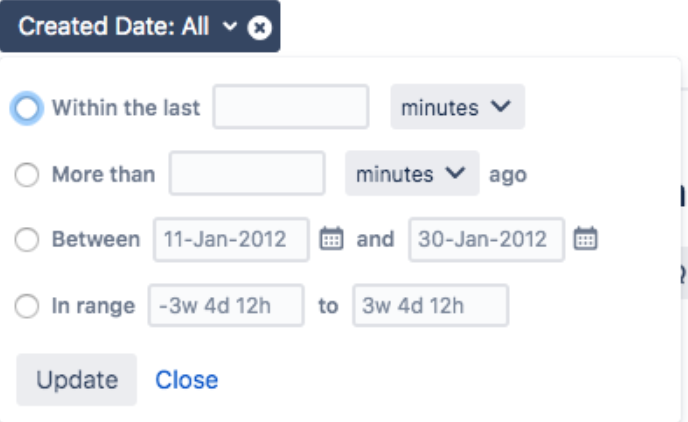Click the 11-Jan-2012 start date field
Screen dimensions: 688x422
coord(231,240)
